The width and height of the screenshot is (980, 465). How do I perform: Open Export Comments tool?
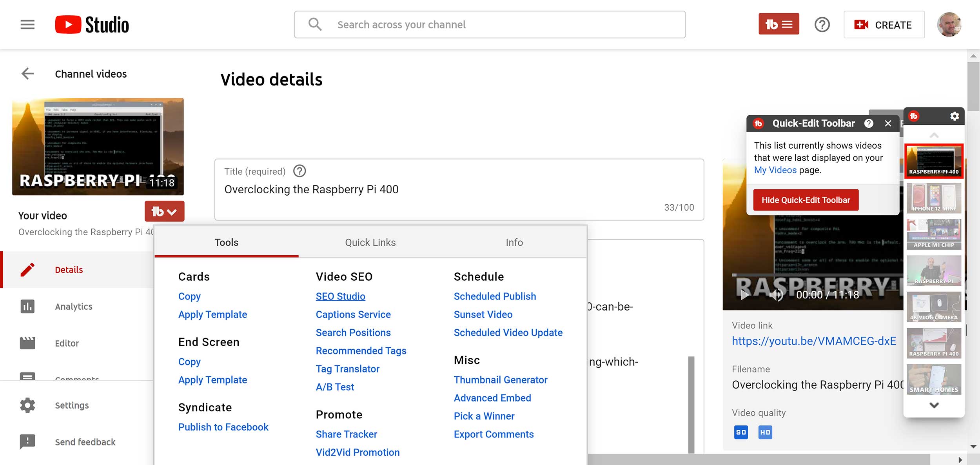pyautogui.click(x=494, y=434)
